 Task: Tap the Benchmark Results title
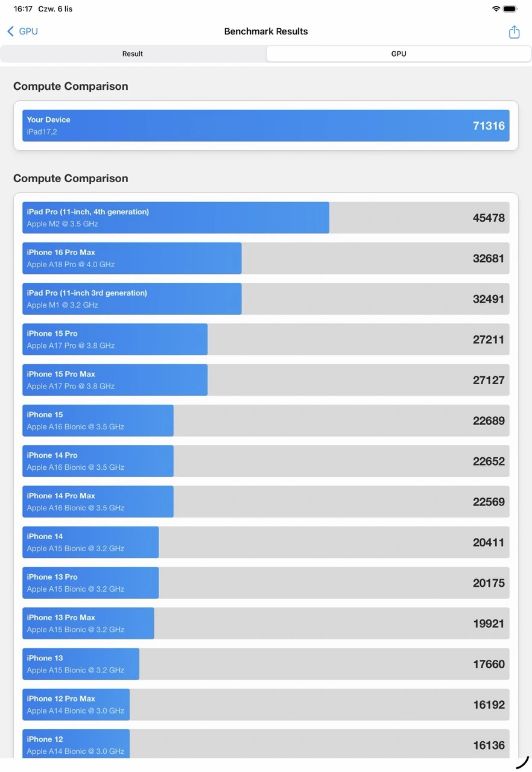click(266, 31)
